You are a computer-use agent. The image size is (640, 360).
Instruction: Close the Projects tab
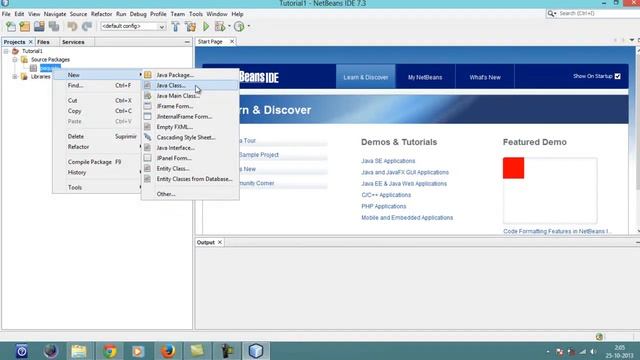tap(30, 42)
